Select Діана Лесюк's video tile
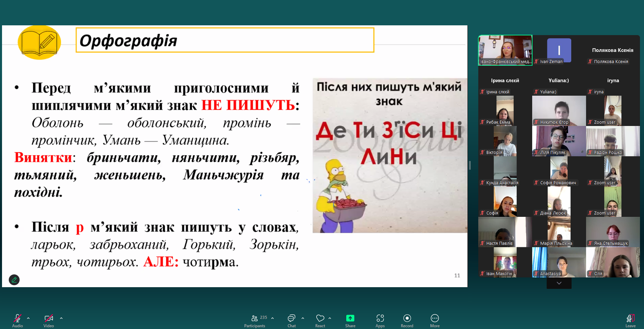Screen dimensions: 644x329 (559, 202)
